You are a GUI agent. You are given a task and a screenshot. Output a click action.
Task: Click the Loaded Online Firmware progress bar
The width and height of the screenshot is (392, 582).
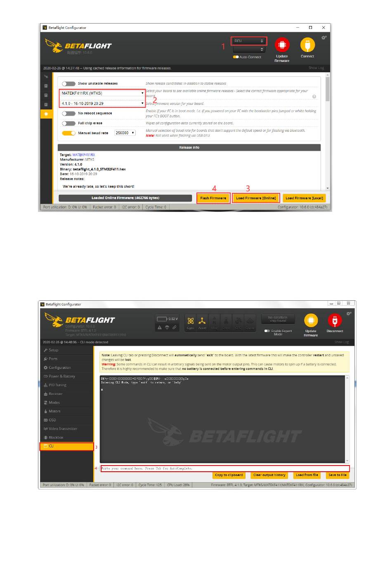click(125, 198)
